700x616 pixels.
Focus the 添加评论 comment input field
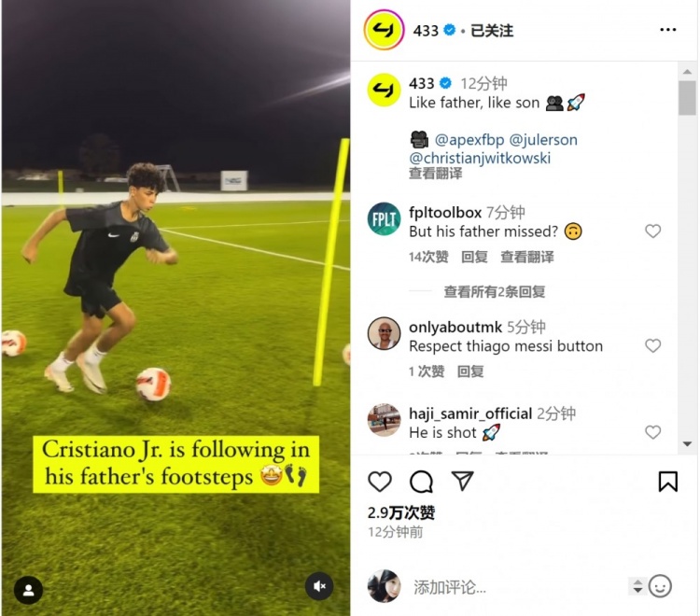pyautogui.click(x=518, y=587)
